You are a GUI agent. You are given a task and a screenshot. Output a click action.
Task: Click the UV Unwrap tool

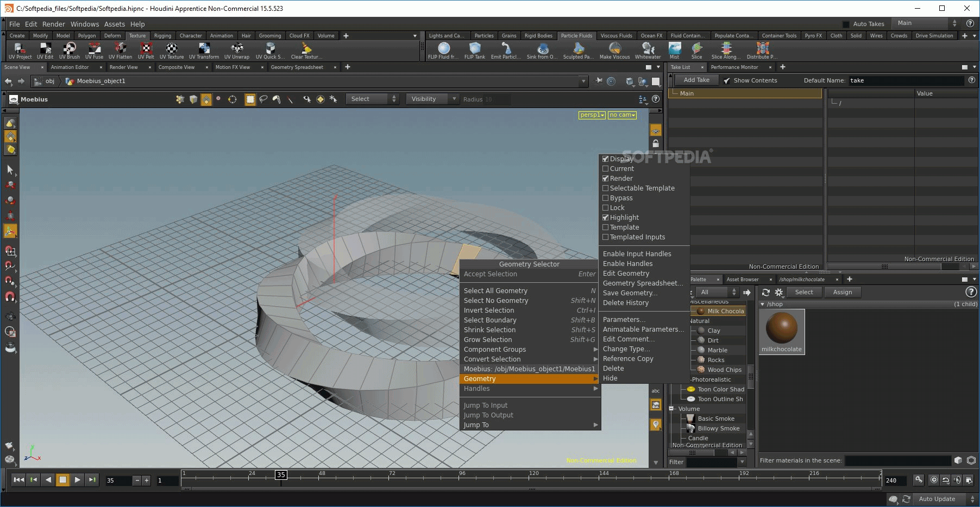(237, 51)
